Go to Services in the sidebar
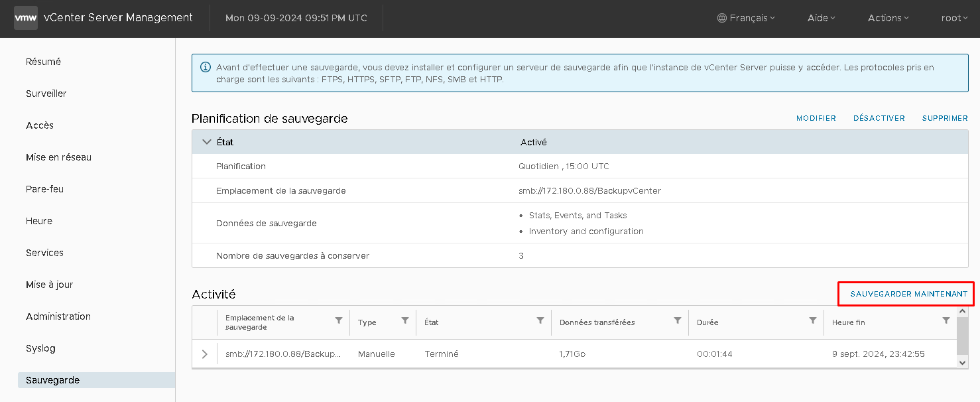The image size is (980, 402). pos(44,253)
